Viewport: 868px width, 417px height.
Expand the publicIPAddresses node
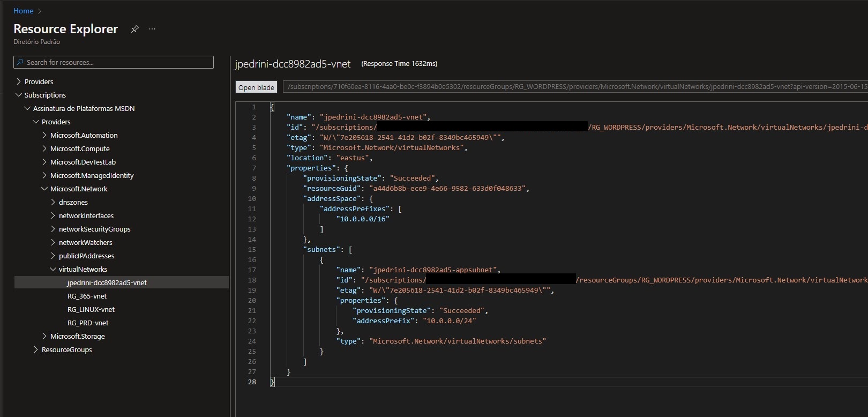[53, 256]
